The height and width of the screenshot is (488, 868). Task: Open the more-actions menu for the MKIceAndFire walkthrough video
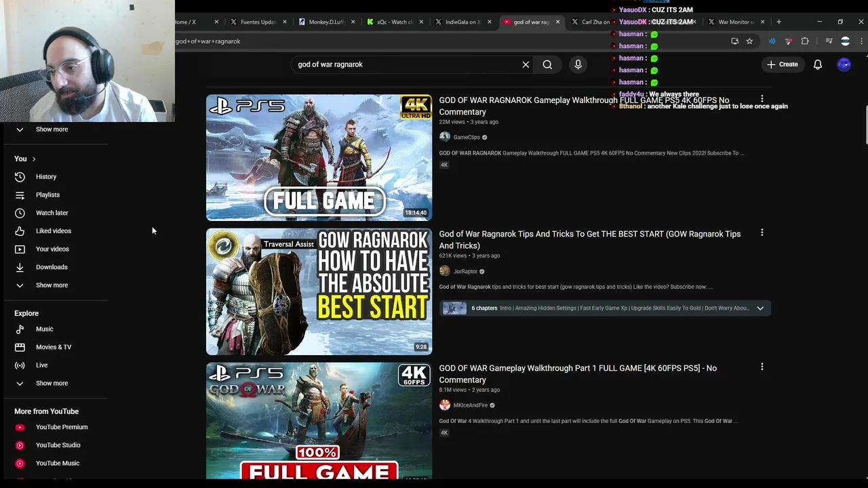click(x=762, y=367)
